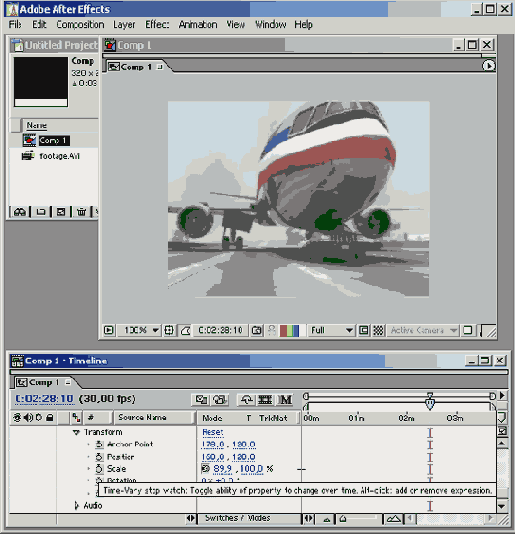Click current time 0:02:28:10 in timeline
The width and height of the screenshot is (515, 534).
[44, 399]
